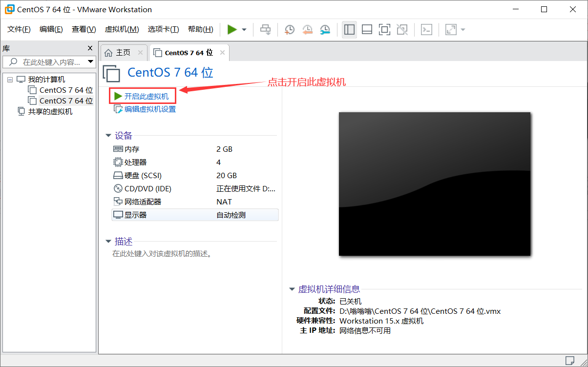588x367 pixels.
Task: Toggle the thumbnail bar view icon
Action: 367,30
